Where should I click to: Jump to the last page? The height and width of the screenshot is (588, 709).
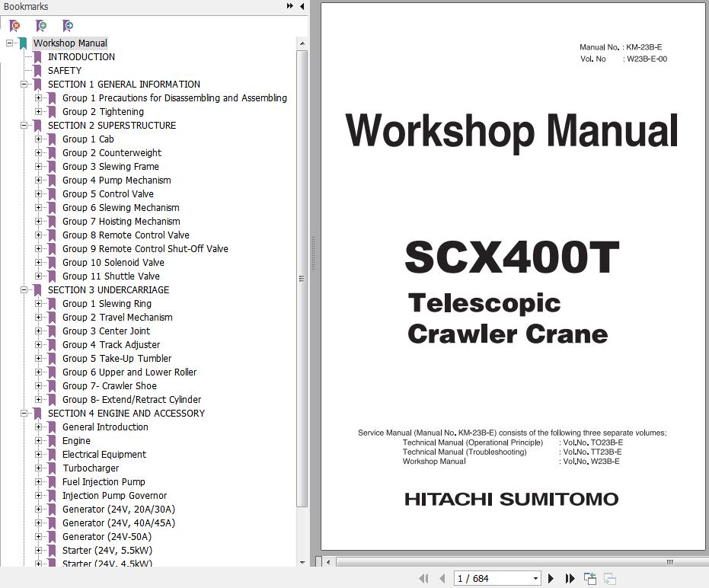coord(570,578)
